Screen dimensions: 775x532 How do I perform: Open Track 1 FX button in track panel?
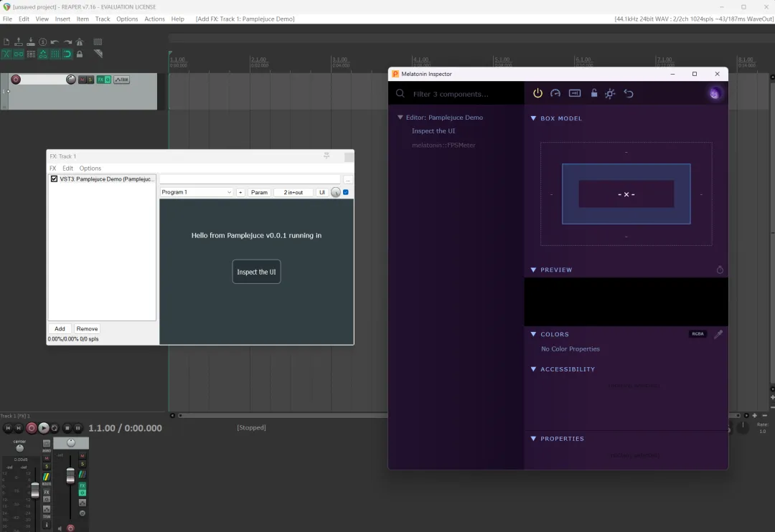tap(100, 80)
